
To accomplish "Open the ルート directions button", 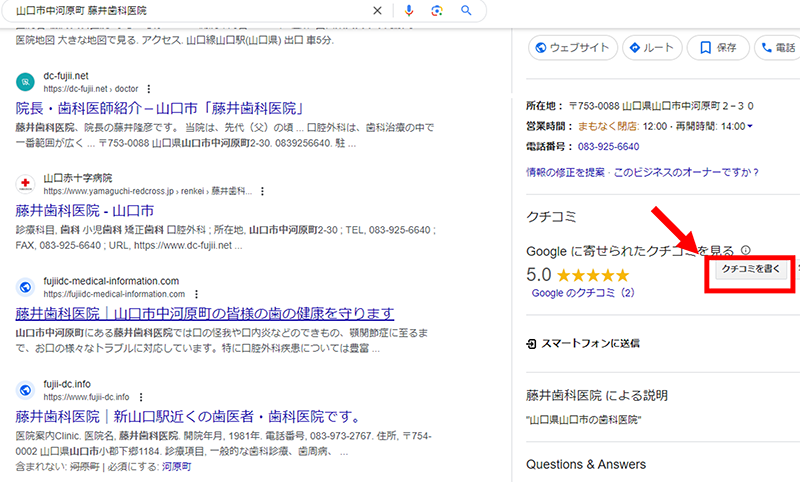I will (652, 48).
